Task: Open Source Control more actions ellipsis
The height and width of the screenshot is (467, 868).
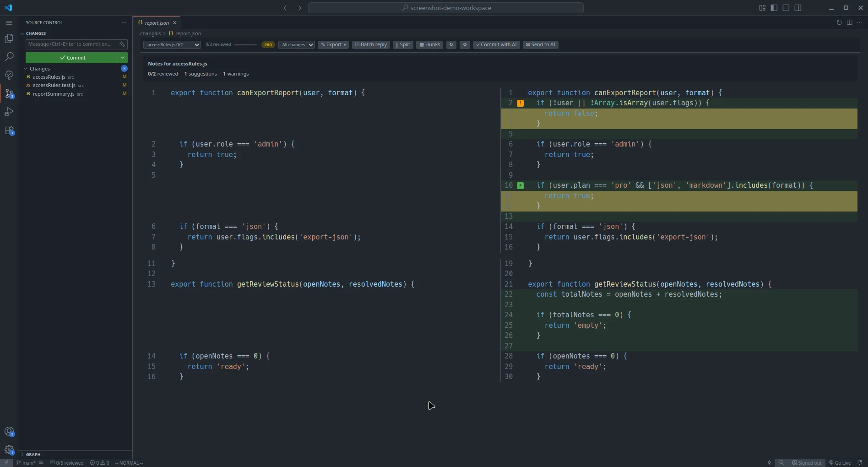Action: [124, 22]
